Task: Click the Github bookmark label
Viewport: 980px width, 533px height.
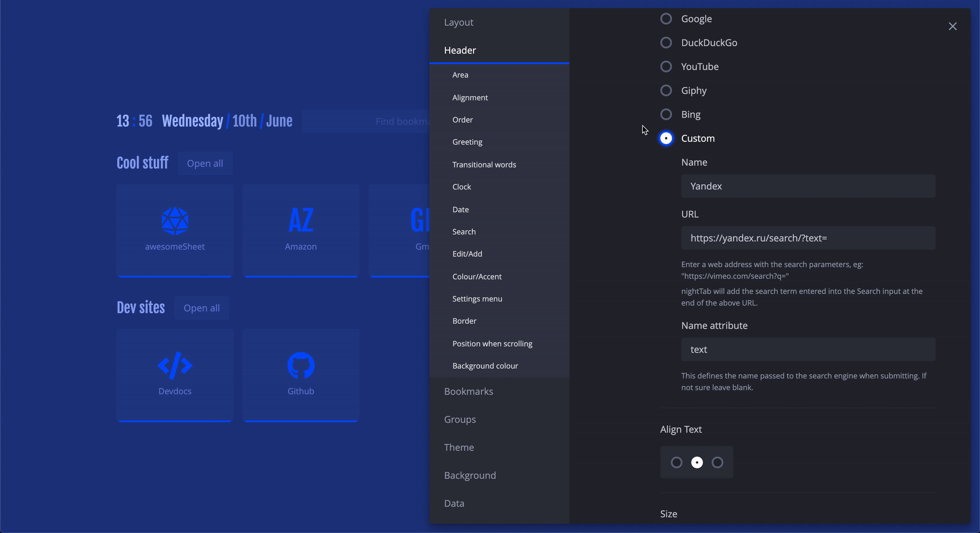Action: coord(301,391)
